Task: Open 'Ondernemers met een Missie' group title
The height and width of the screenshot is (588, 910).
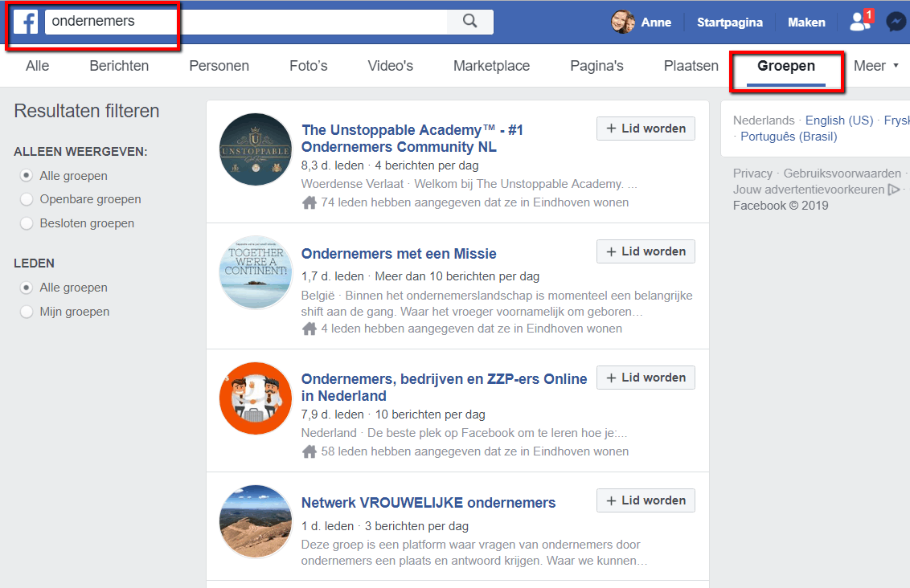Action: tap(399, 253)
